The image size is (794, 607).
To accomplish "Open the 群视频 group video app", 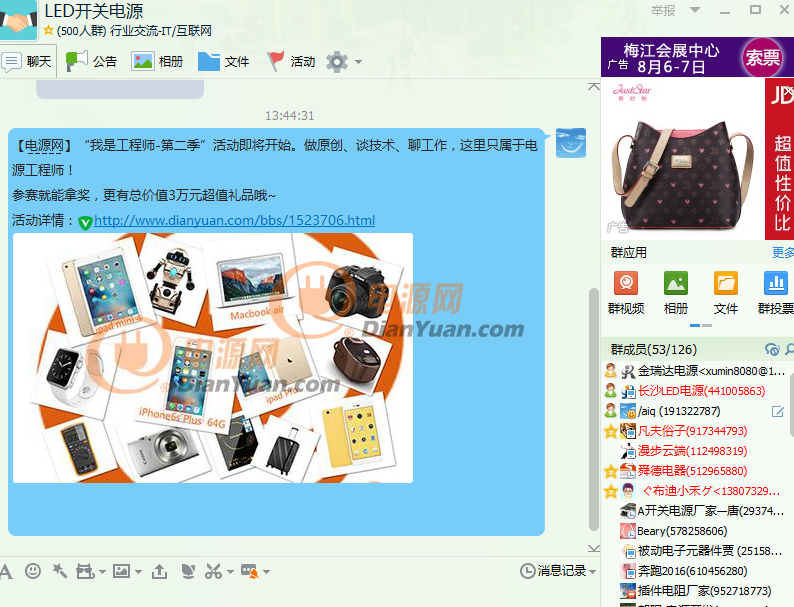I will click(x=626, y=293).
